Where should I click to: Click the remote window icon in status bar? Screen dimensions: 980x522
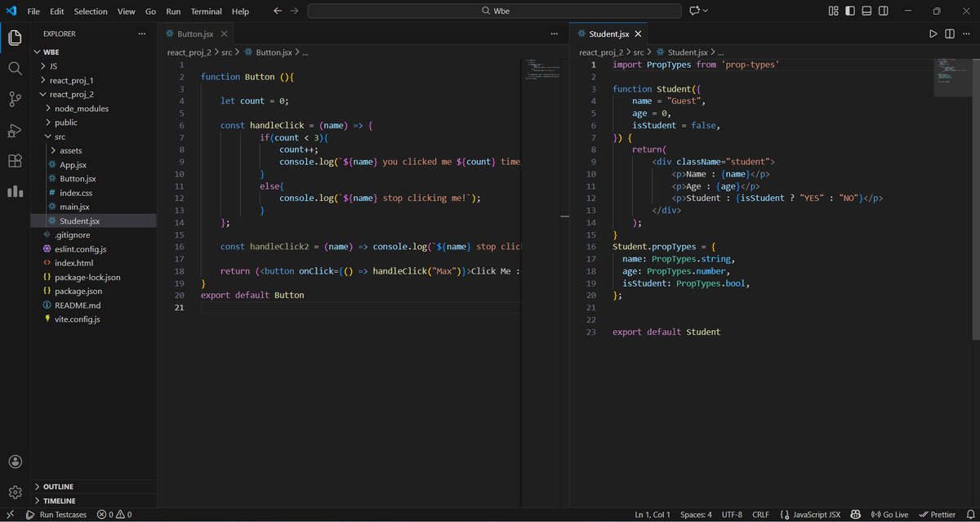coord(10,515)
